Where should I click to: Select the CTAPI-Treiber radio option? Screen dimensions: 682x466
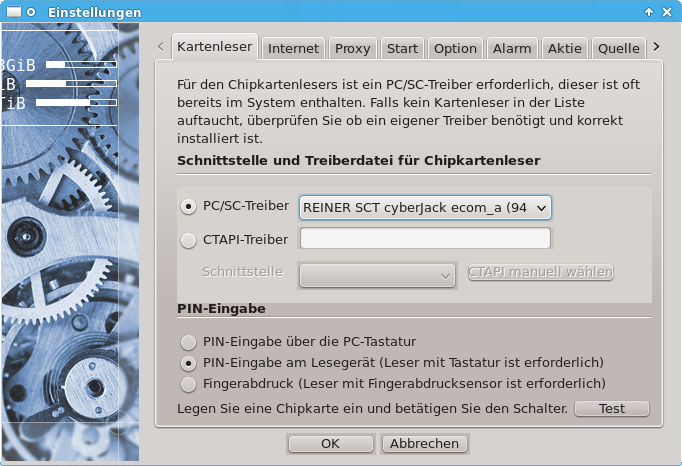pyautogui.click(x=188, y=239)
